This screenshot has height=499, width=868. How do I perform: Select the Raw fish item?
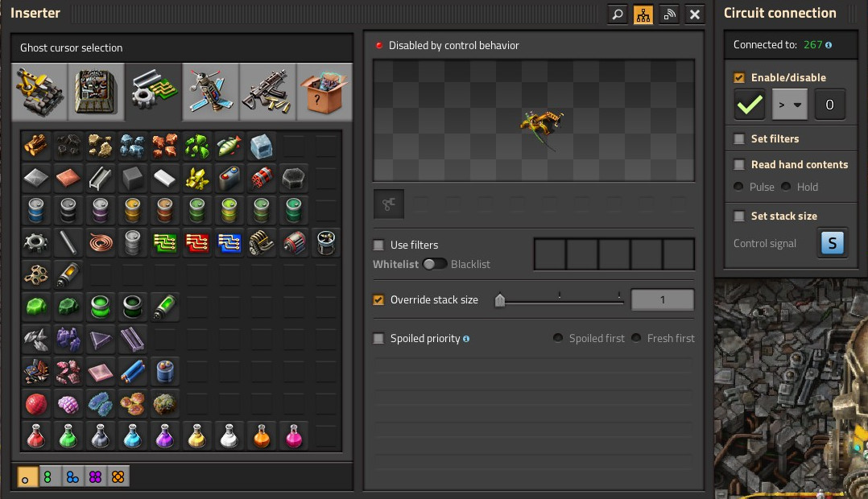coord(229,146)
